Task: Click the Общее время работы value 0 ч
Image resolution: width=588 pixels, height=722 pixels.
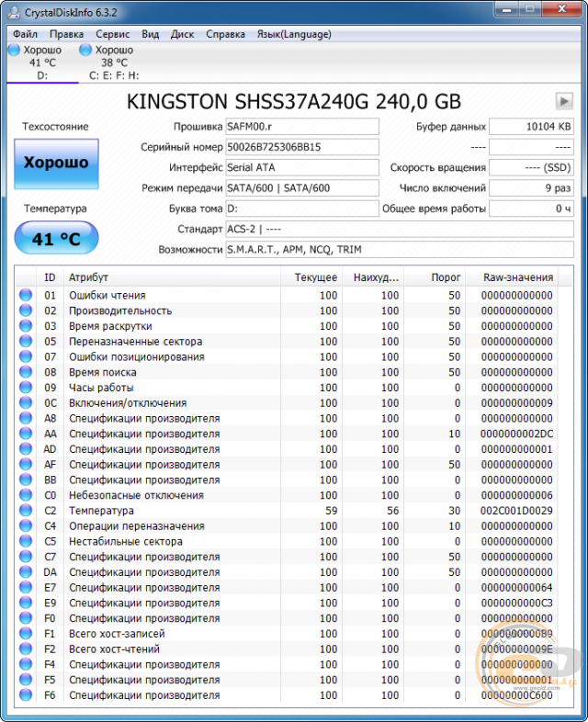Action: click(531, 209)
